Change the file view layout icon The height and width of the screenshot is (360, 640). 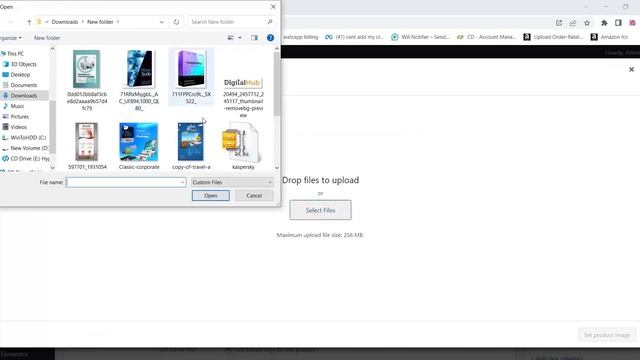[x=231, y=38]
